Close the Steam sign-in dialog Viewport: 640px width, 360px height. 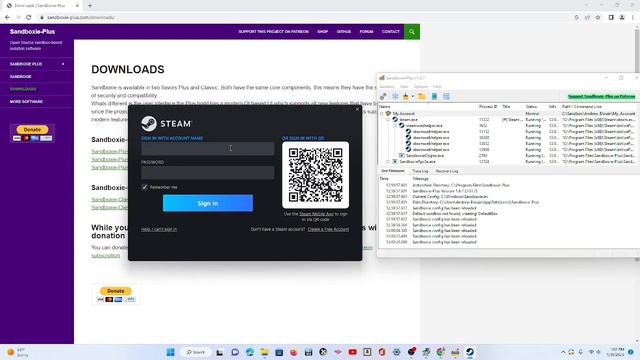(357, 109)
